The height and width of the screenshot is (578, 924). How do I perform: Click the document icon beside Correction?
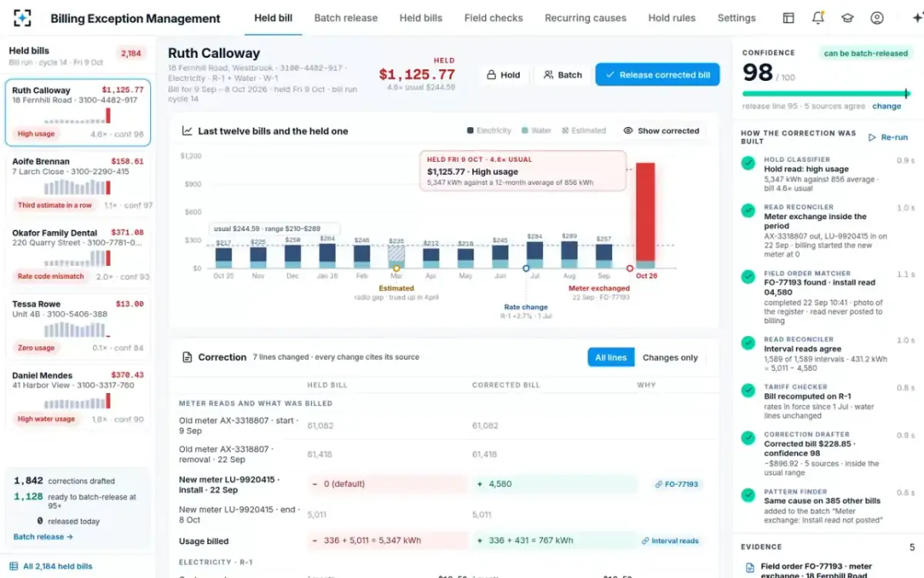pyautogui.click(x=187, y=358)
